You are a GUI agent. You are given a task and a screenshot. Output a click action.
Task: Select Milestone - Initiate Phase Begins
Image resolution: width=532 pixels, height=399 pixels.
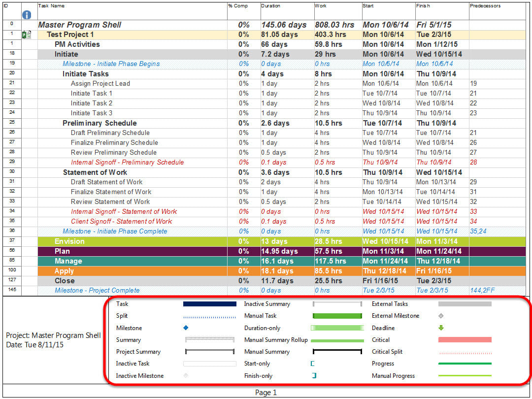pyautogui.click(x=265, y=64)
